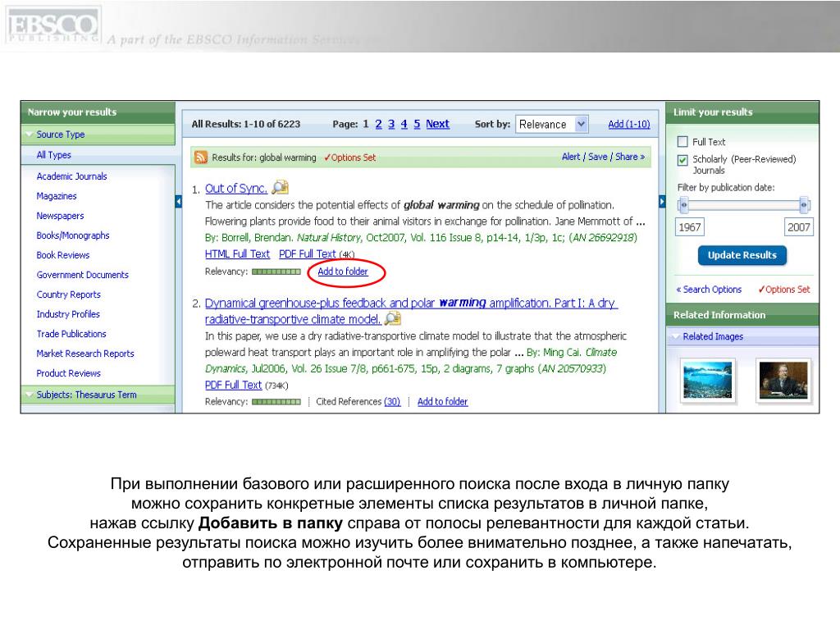
Task: Open the Sort by Relevance dropdown
Action: (552, 125)
